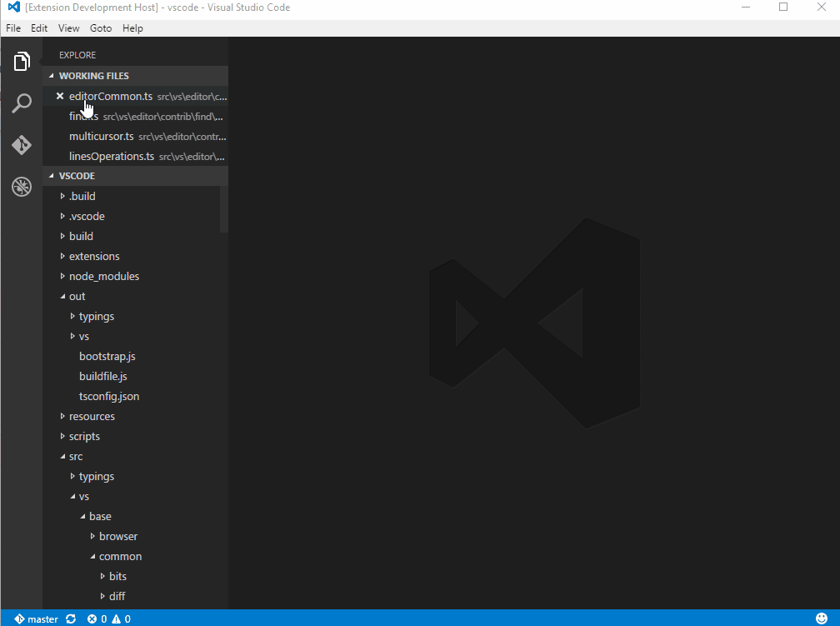The image size is (840, 626).
Task: Collapse the base folder
Action: (82, 516)
